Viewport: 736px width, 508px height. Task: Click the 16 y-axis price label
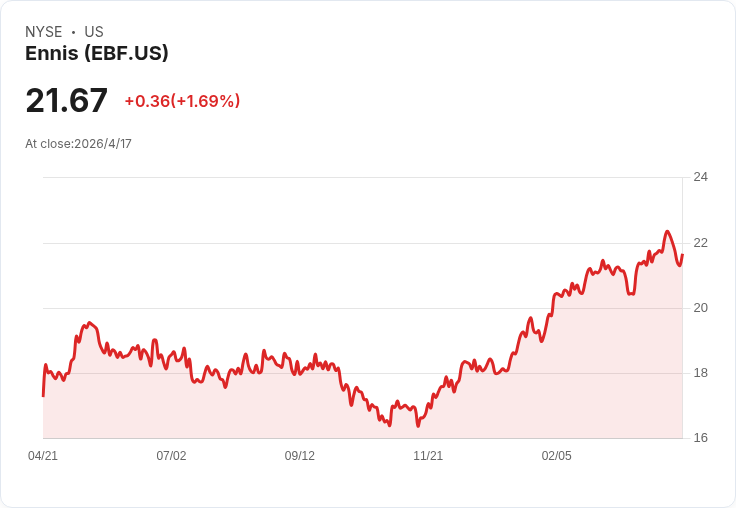tap(700, 438)
